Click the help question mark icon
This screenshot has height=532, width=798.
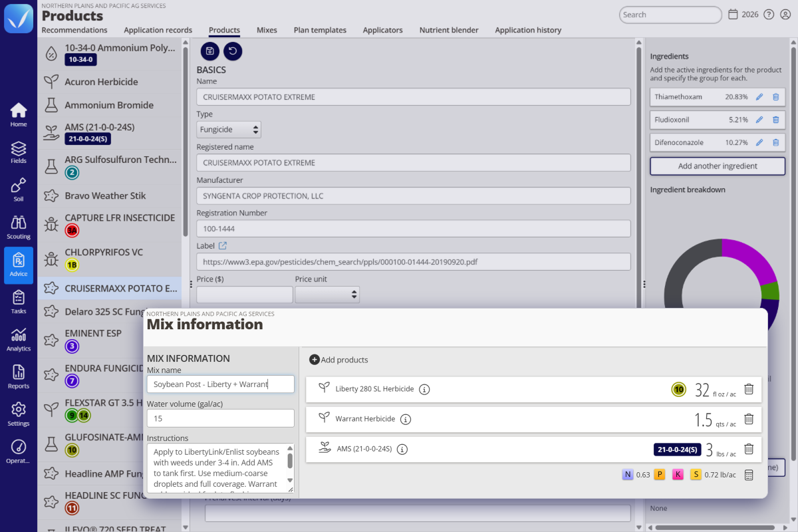[769, 15]
